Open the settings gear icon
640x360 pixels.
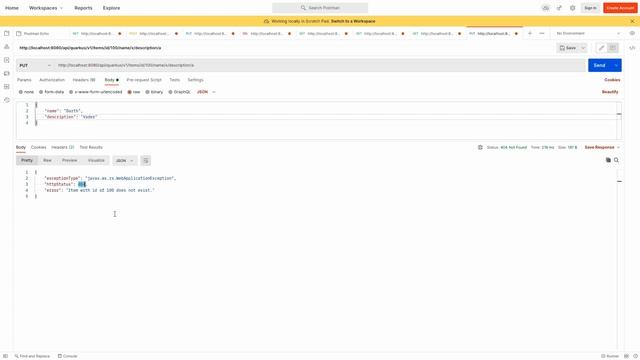(573, 8)
